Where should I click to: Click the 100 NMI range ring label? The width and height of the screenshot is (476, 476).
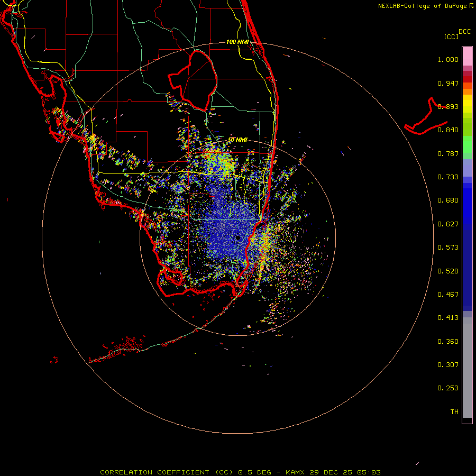click(237, 42)
